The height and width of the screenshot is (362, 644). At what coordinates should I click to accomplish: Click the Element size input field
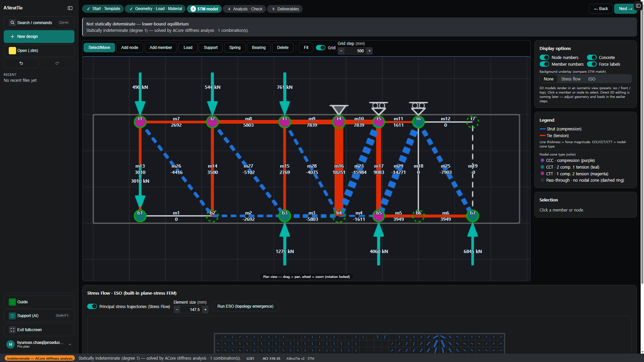[191, 310]
